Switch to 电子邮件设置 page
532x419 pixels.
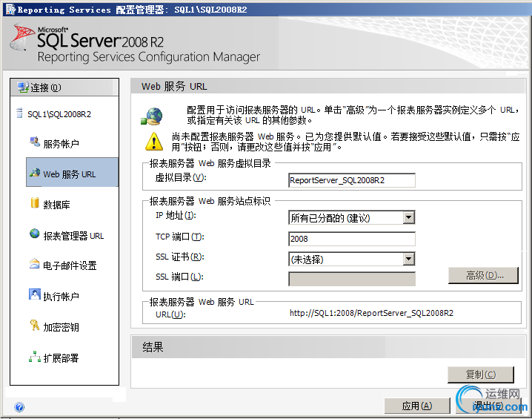70,265
